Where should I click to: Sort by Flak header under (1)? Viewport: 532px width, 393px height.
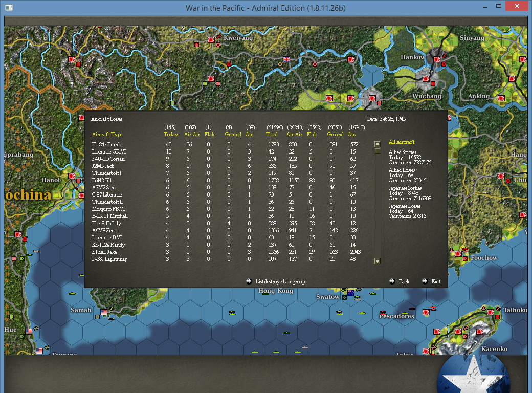pyautogui.click(x=209, y=135)
